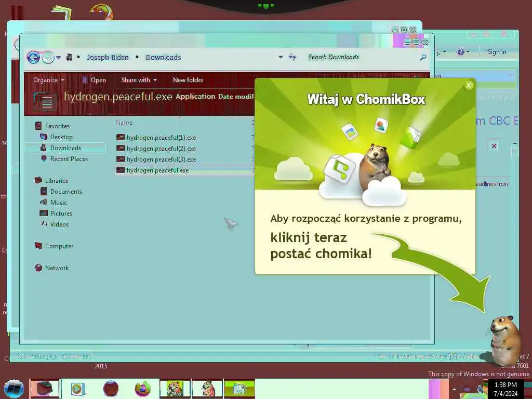Open the Documents library
This screenshot has width=532, height=399.
point(61,191)
